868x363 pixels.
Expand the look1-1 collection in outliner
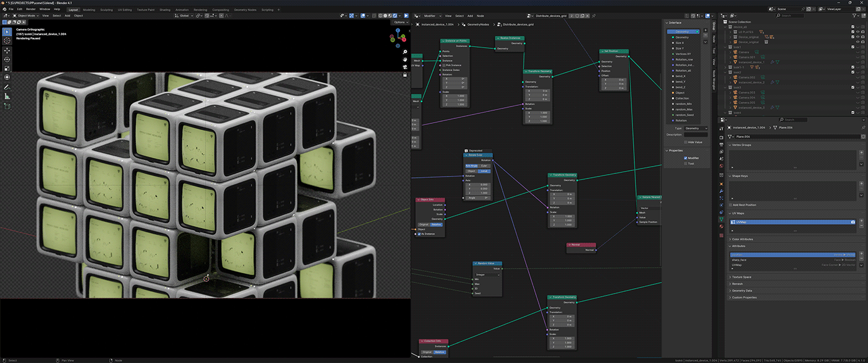click(725, 67)
